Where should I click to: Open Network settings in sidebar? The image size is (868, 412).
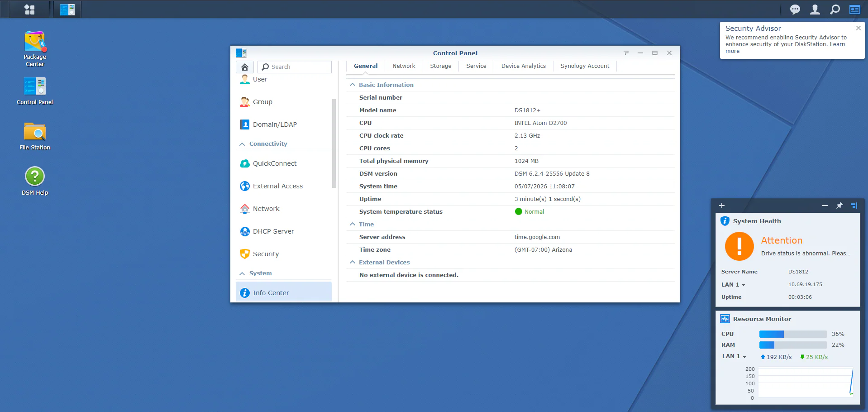[284, 209]
